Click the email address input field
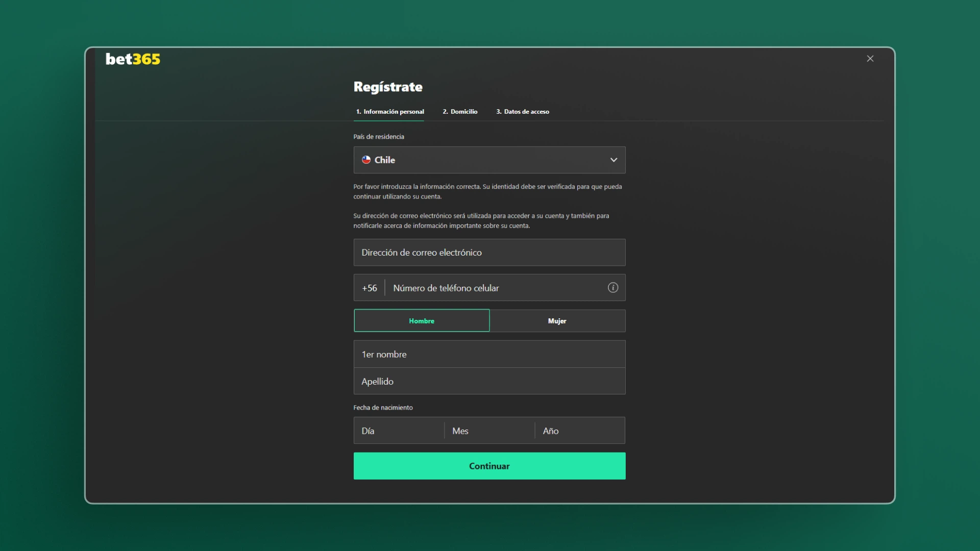 489,252
